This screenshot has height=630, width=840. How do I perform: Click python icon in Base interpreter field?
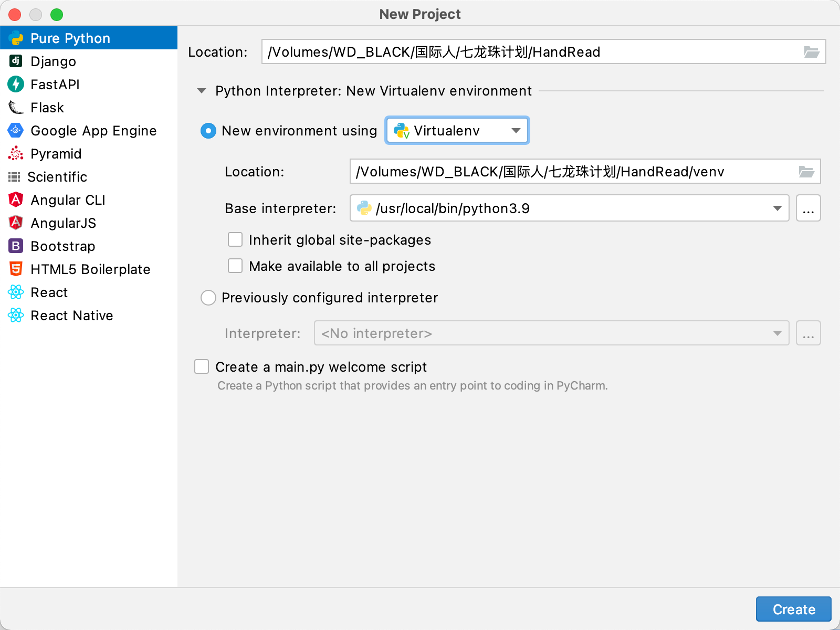pyautogui.click(x=364, y=208)
